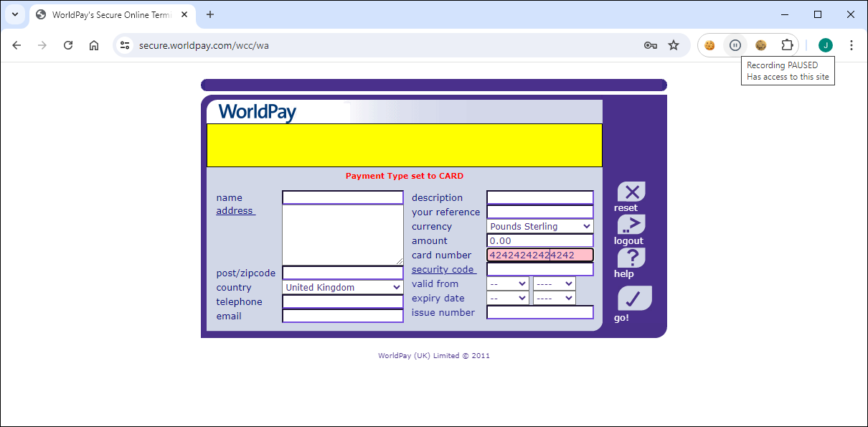Screen dimensions: 868x427
Task: Click 'WorldPay (UK) Limited © 2011' footer text
Action: (x=434, y=355)
